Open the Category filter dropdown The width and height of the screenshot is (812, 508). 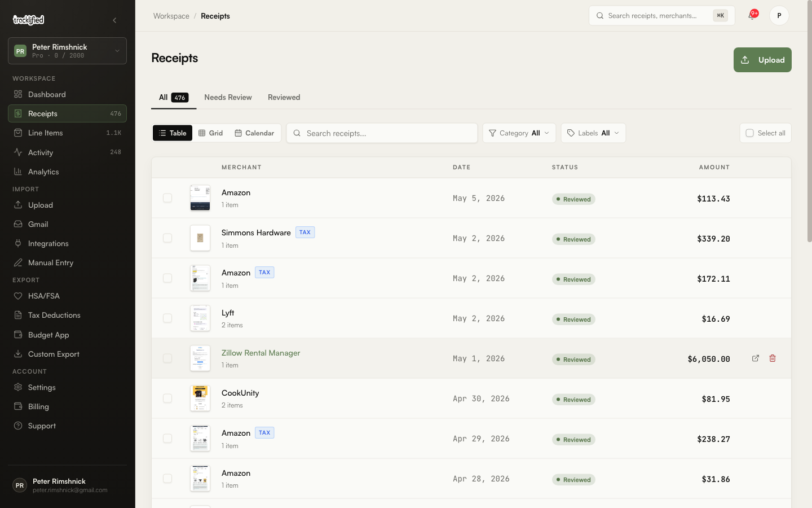pos(519,133)
